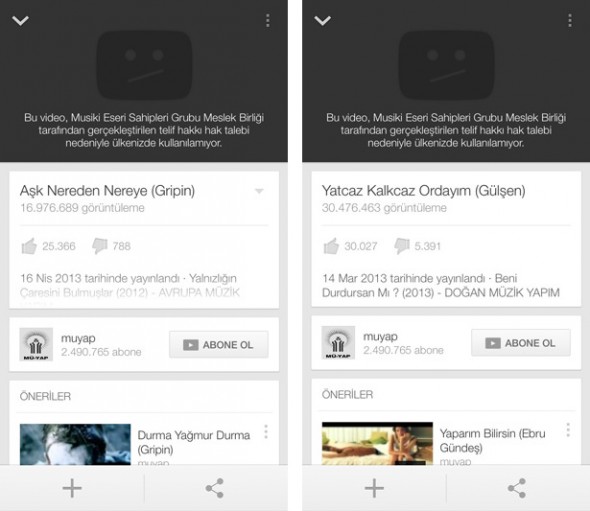This screenshot has width=590, height=511.
Task: Share the Yatcaz Kalkcaz Ordayım video
Action: (x=517, y=488)
